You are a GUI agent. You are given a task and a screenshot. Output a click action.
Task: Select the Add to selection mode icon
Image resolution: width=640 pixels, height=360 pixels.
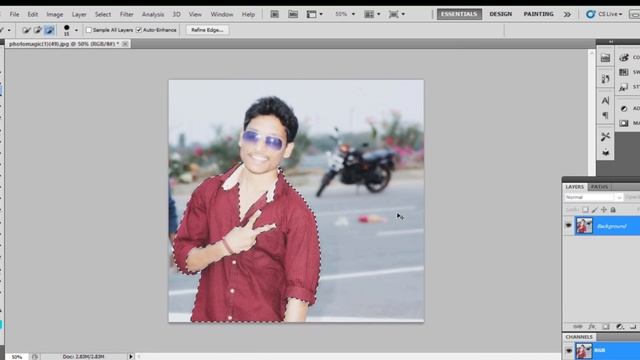click(38, 30)
